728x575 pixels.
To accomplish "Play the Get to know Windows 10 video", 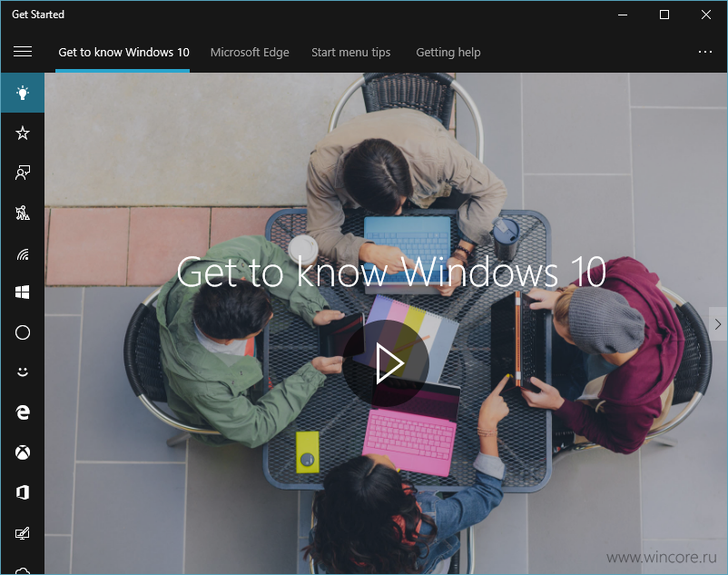I will 386,363.
